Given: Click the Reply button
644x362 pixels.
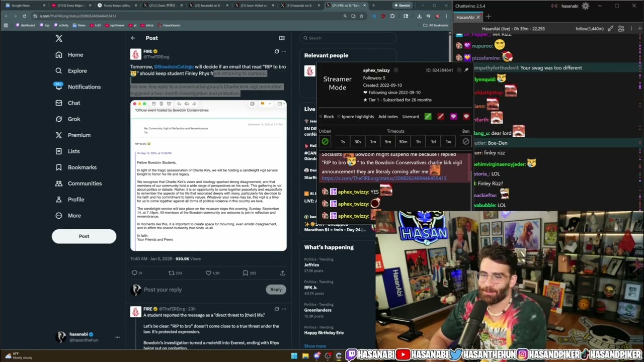Looking at the screenshot, I should tap(276, 290).
